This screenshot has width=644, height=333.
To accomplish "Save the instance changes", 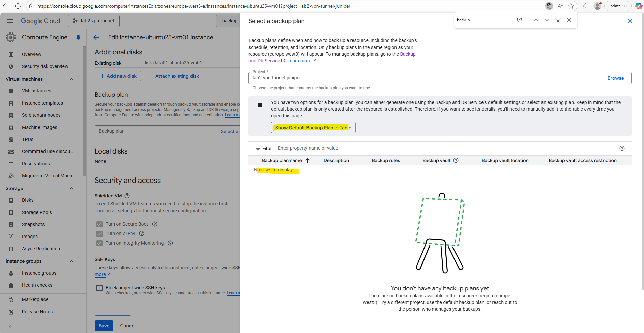I will click(x=104, y=326).
